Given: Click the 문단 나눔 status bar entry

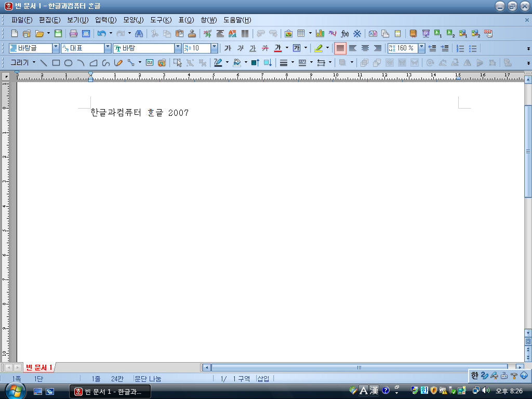Looking at the screenshot, I should click(x=148, y=379).
